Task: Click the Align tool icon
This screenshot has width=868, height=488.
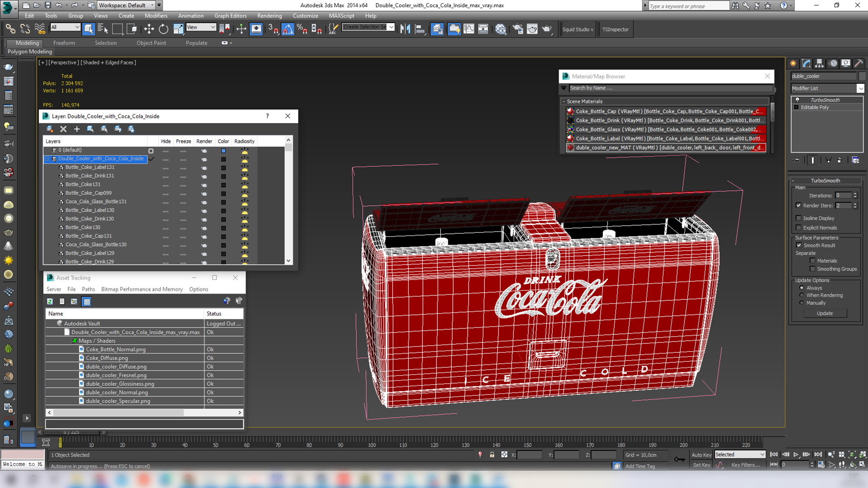Action: (420, 29)
